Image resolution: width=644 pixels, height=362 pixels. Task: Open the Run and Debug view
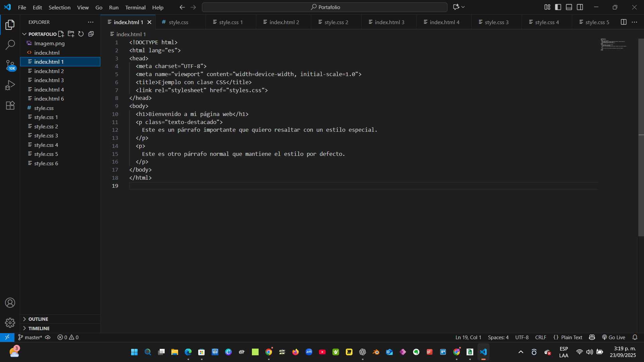(x=10, y=85)
